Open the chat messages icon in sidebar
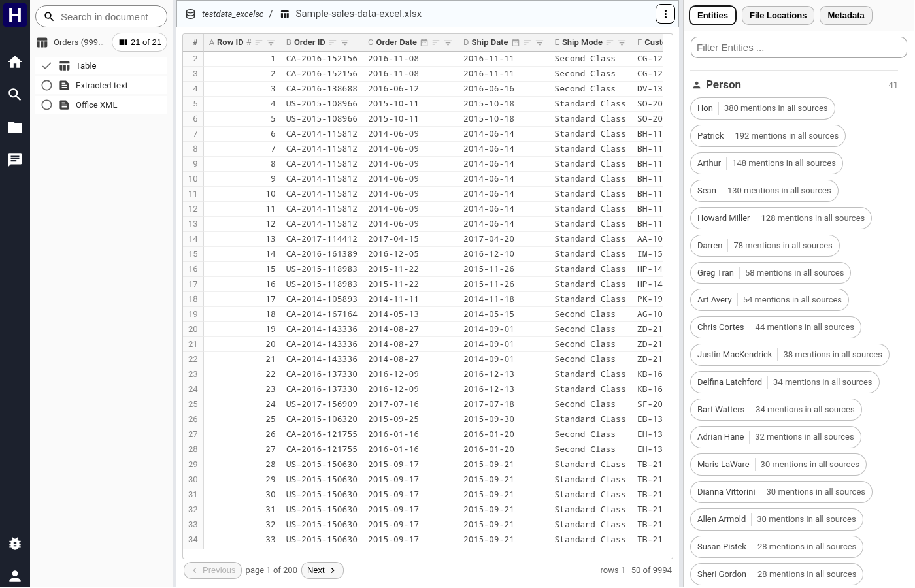 [x=15, y=160]
